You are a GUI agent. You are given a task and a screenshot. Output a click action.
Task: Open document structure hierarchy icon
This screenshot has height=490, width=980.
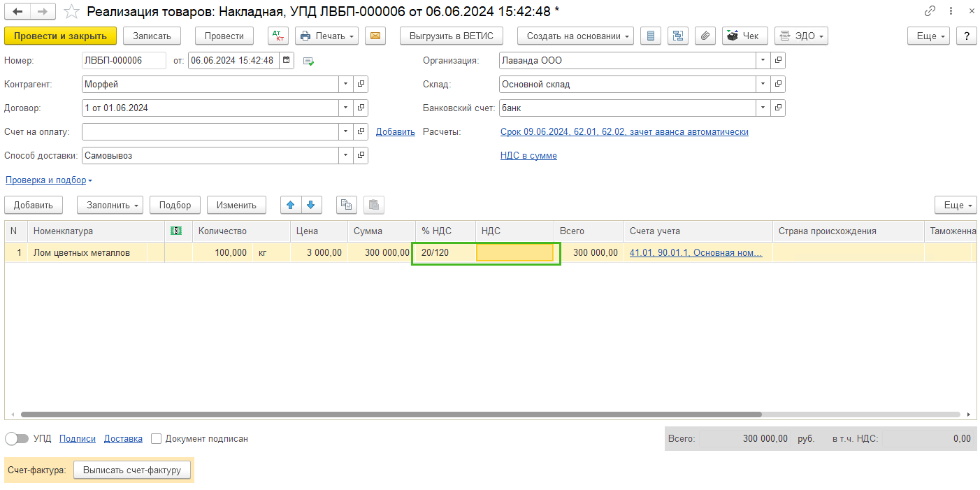tap(679, 36)
